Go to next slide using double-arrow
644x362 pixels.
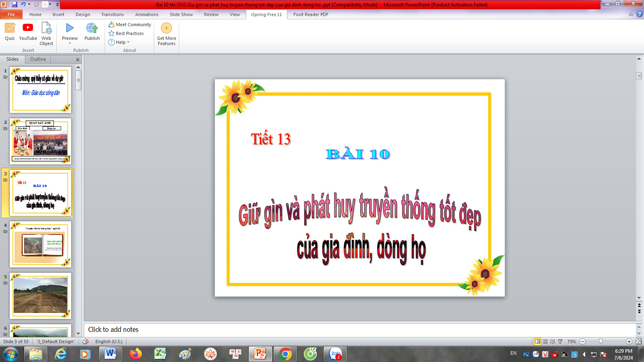click(x=639, y=312)
